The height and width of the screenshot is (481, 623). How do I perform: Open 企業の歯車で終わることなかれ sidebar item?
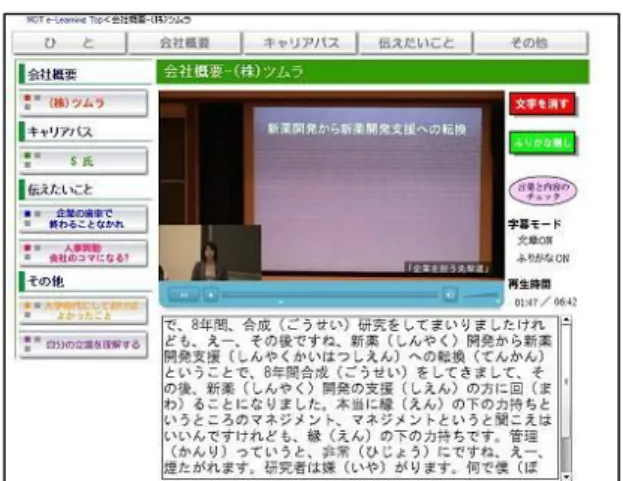pyautogui.click(x=83, y=218)
